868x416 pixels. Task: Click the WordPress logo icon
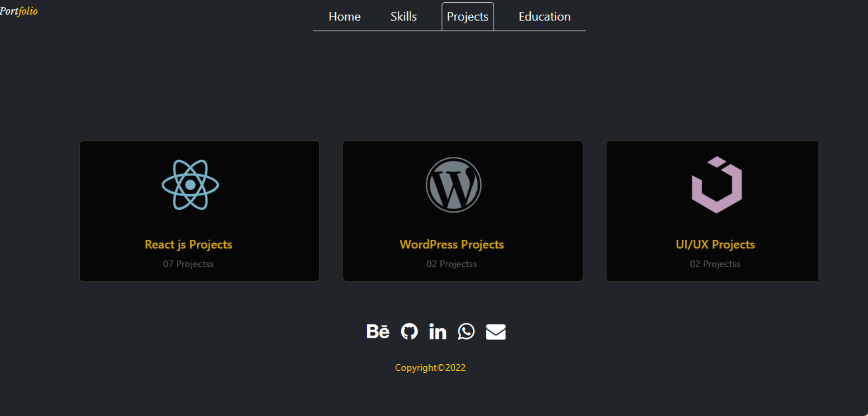(454, 185)
